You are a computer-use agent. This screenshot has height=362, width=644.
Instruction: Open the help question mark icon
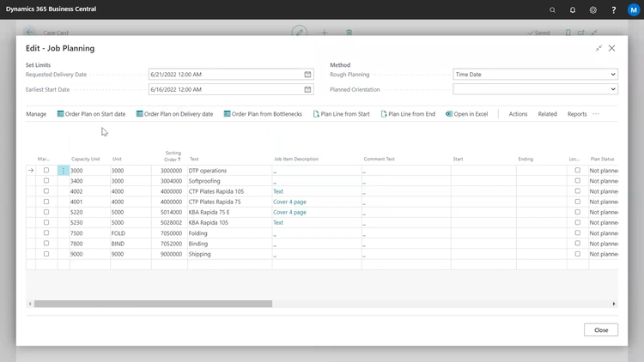pyautogui.click(x=614, y=9)
